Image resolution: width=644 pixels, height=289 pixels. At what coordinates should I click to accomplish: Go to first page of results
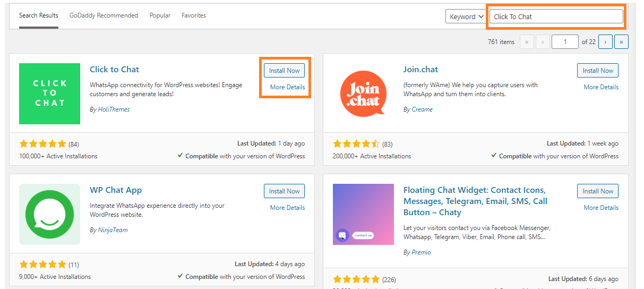(x=527, y=42)
